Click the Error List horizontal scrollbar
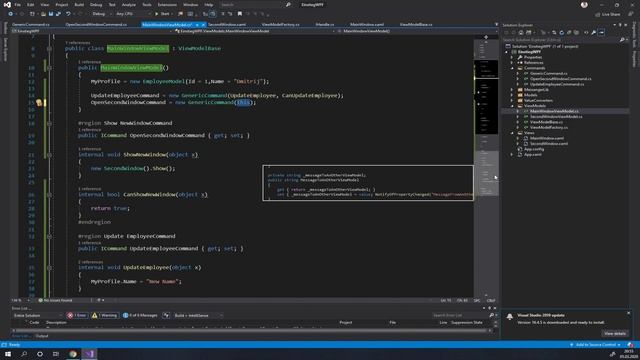640x360 pixels. [251, 331]
